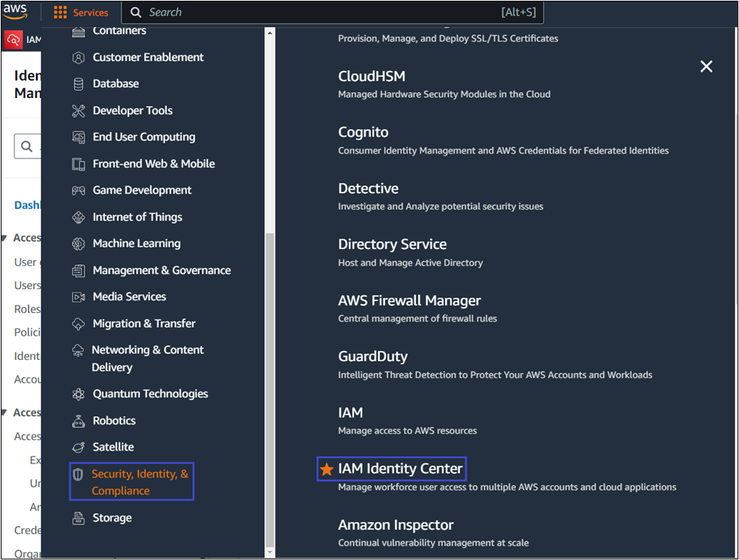This screenshot has height=560, width=739.
Task: Open the Developer Tools category icon
Action: pyautogui.click(x=79, y=110)
